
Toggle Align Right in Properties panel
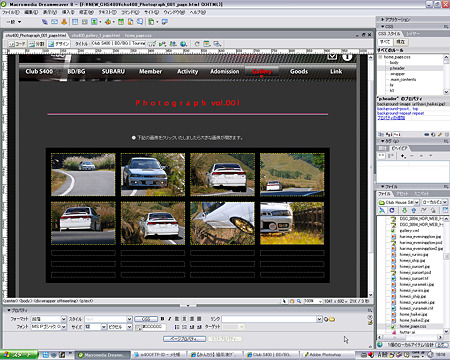coord(192,319)
